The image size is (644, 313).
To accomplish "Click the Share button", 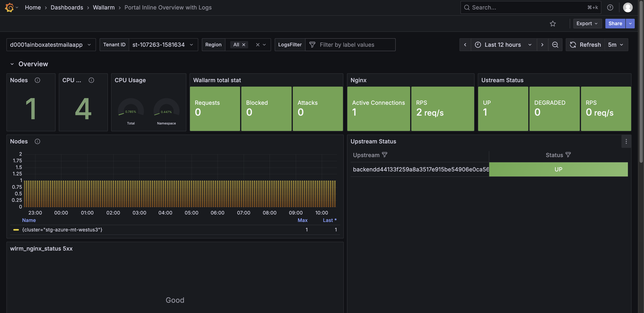I will pos(615,24).
